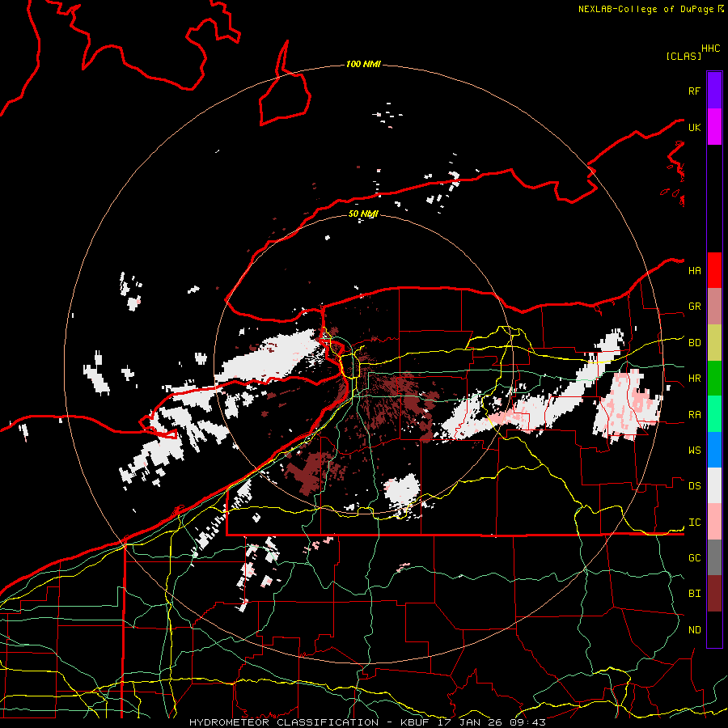Select the BD yellow legend block
The width and height of the screenshot is (728, 728).
[714, 342]
